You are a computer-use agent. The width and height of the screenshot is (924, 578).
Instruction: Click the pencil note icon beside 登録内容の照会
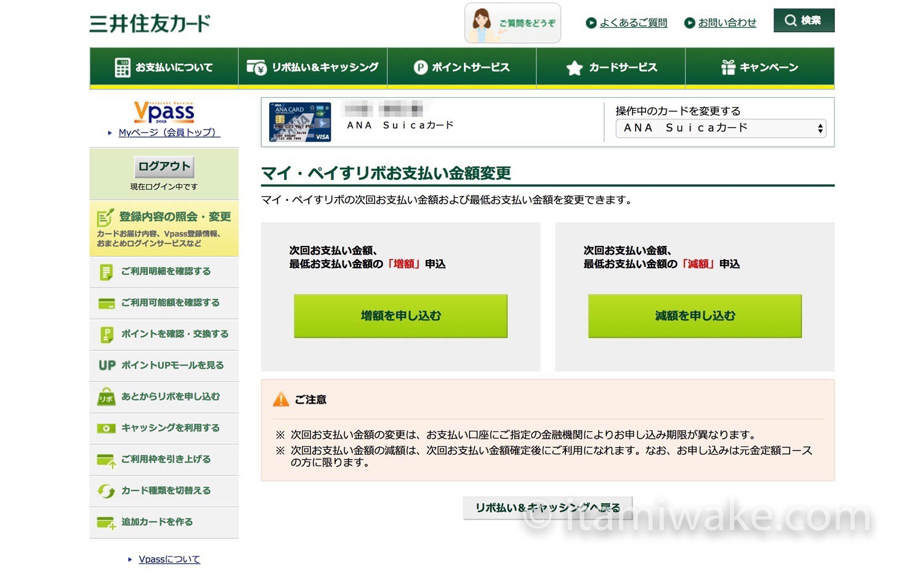tap(105, 218)
